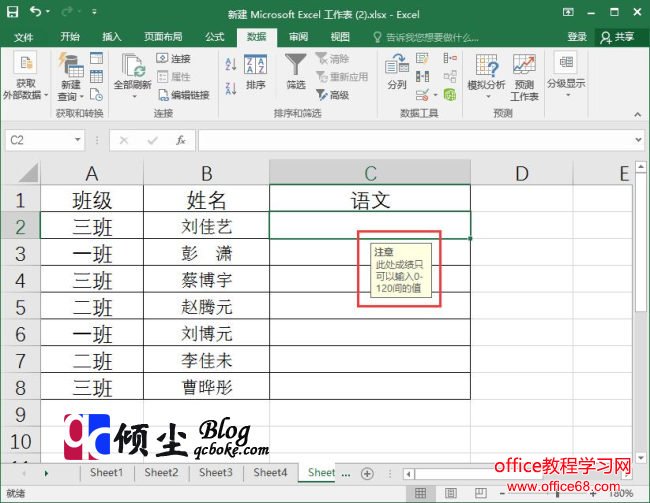The height and width of the screenshot is (503, 650).
Task: Sort ascending A to Z icon
Action: [231, 64]
